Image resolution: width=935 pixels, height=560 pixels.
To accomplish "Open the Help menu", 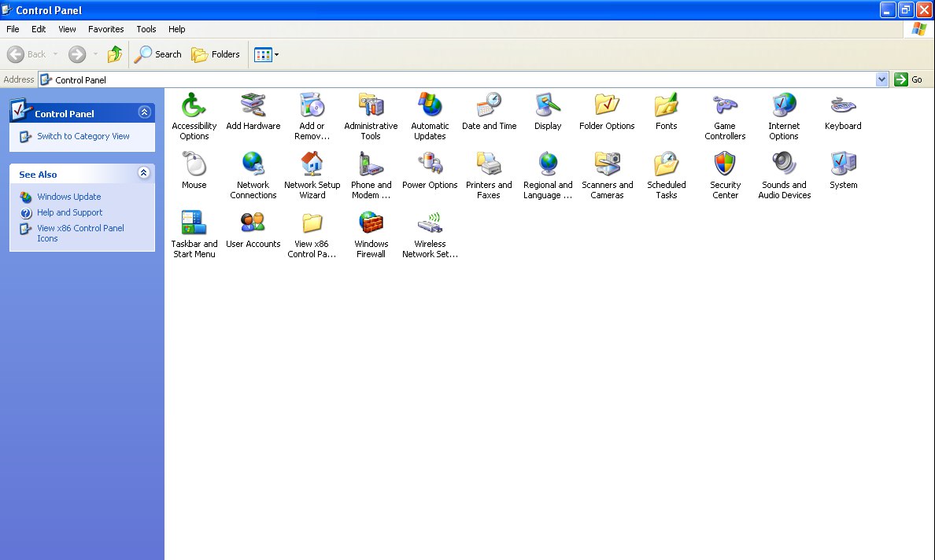I will tap(176, 29).
